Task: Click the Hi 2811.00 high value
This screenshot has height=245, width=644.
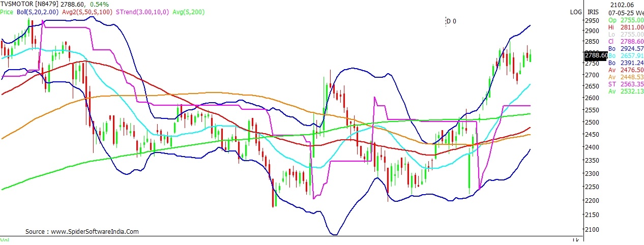Action: click(x=626, y=27)
